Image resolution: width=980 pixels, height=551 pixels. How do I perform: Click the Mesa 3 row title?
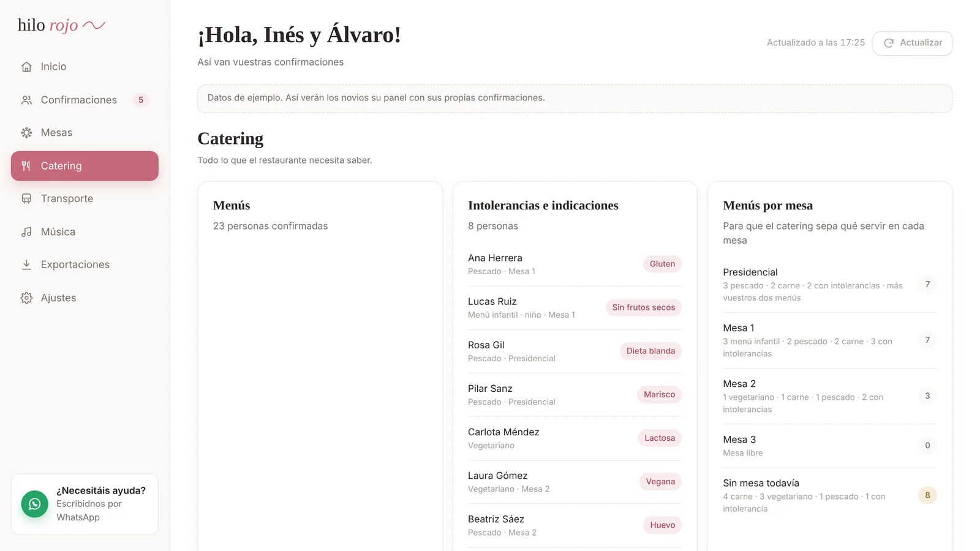739,440
